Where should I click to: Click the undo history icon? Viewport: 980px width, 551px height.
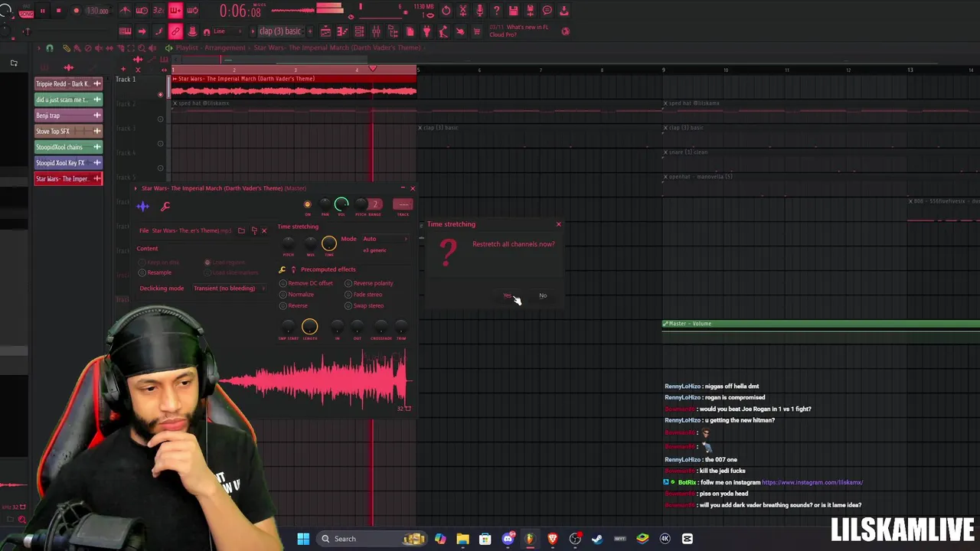(x=446, y=11)
